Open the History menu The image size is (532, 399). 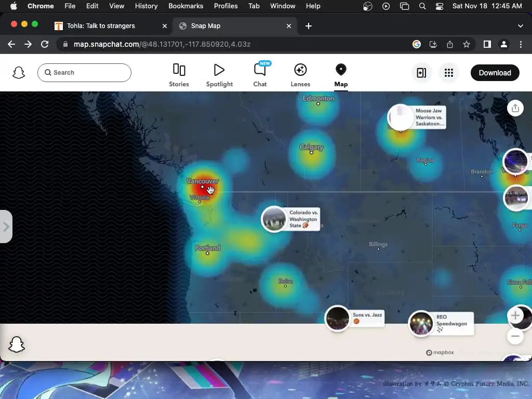tap(146, 6)
